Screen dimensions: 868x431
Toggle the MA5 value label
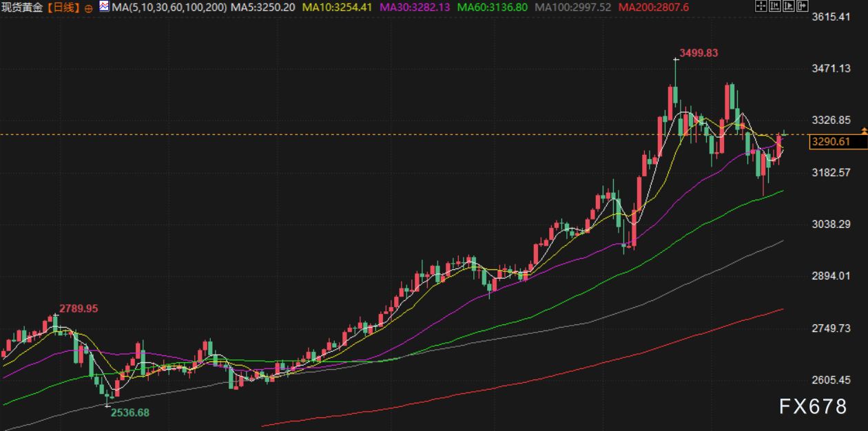264,8
